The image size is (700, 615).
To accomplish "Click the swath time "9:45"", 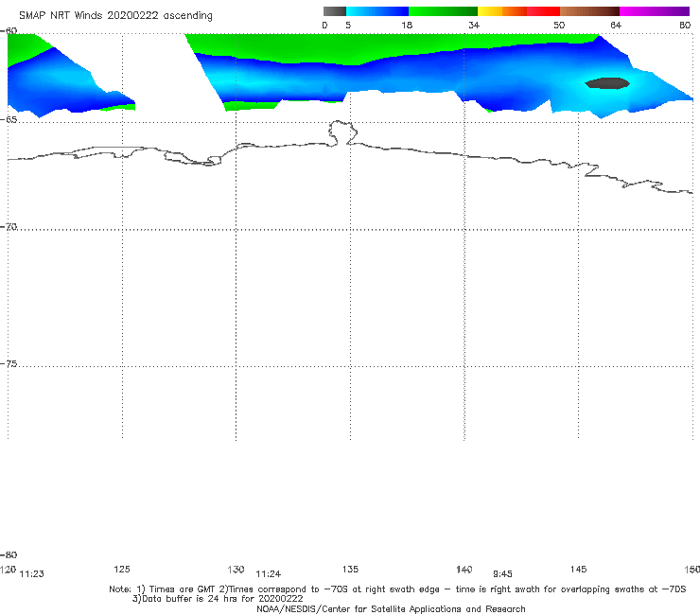I will (502, 574).
